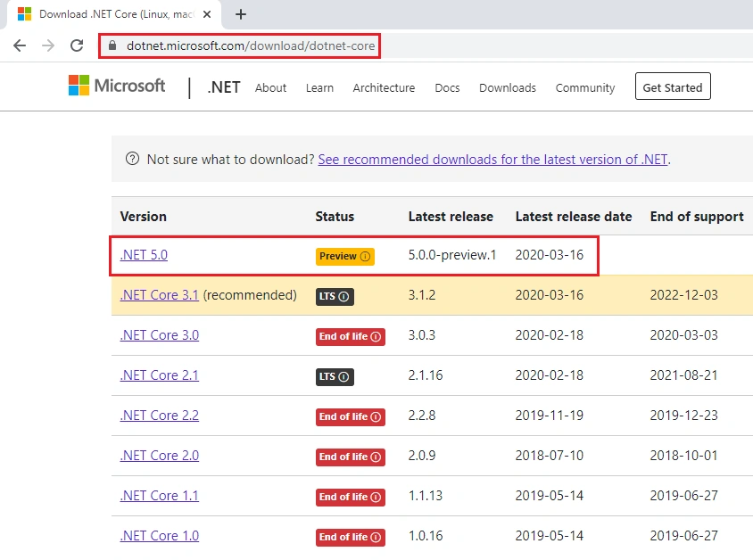Open the .NET Core 1.1 link
Viewport: 753px width, 560px height.
pyautogui.click(x=159, y=495)
